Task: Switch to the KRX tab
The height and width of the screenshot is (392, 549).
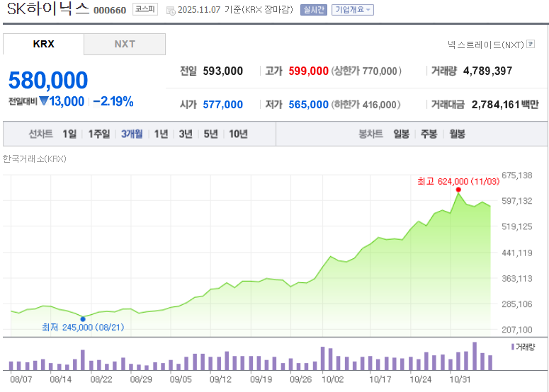Action: tap(43, 44)
